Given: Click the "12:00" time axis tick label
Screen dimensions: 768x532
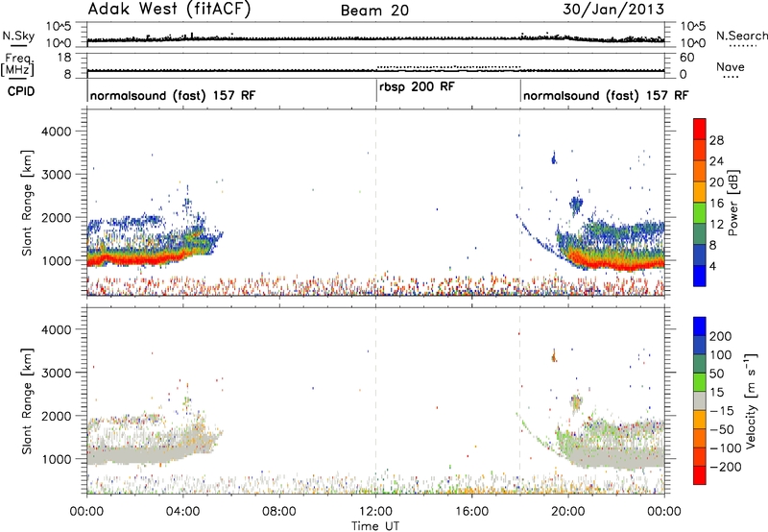Looking at the screenshot, I should point(375,512).
